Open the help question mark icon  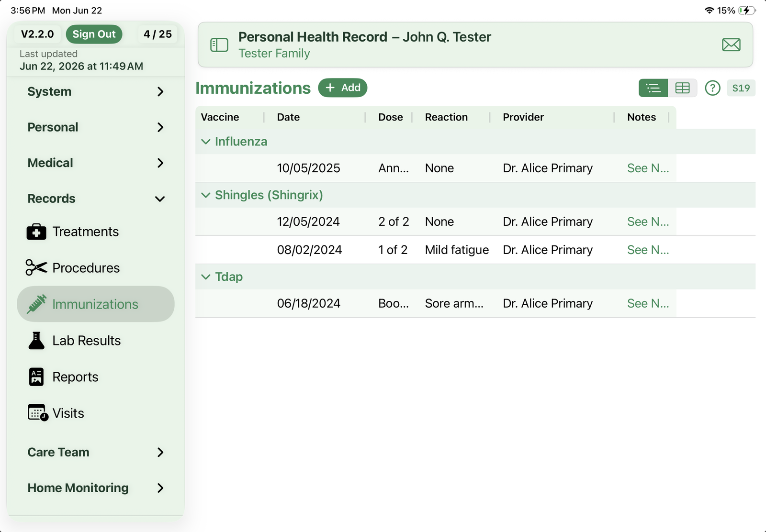point(712,88)
